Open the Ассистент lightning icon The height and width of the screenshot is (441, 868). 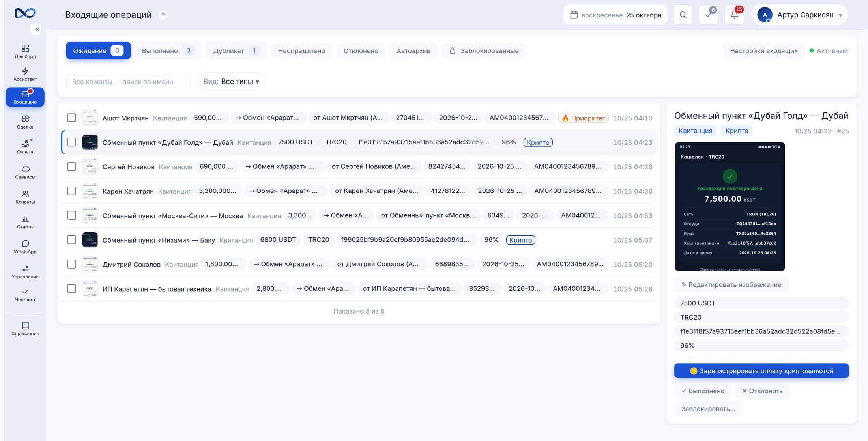pyautogui.click(x=25, y=74)
